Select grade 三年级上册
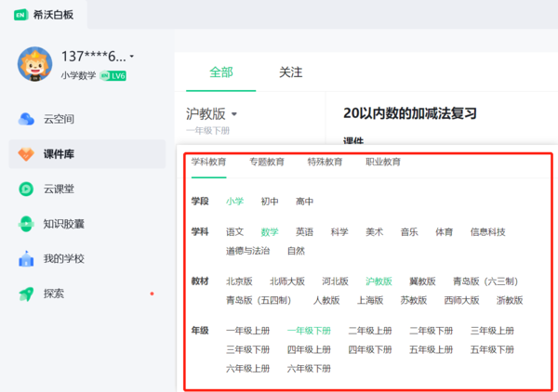The width and height of the screenshot is (558, 392). click(x=491, y=331)
